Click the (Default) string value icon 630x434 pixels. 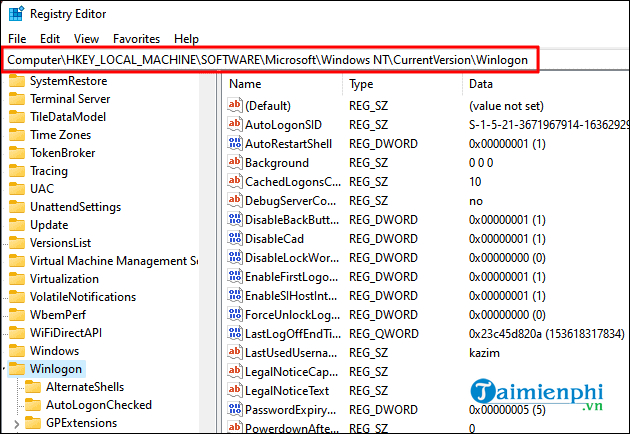[235, 105]
